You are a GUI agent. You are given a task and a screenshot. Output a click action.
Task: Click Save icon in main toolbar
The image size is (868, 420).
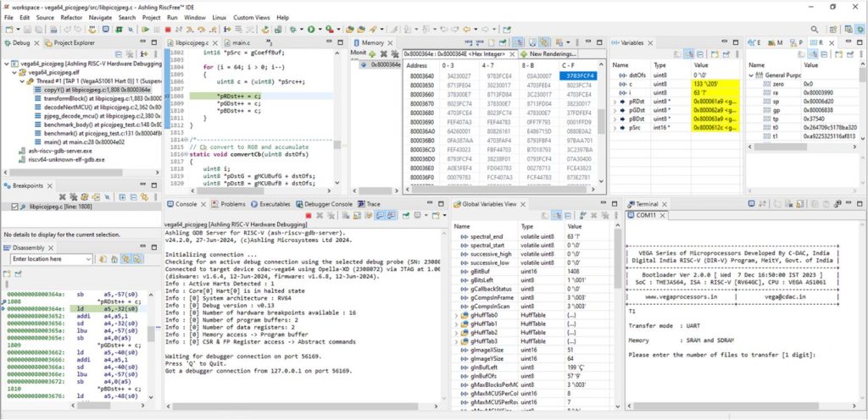pos(27,29)
